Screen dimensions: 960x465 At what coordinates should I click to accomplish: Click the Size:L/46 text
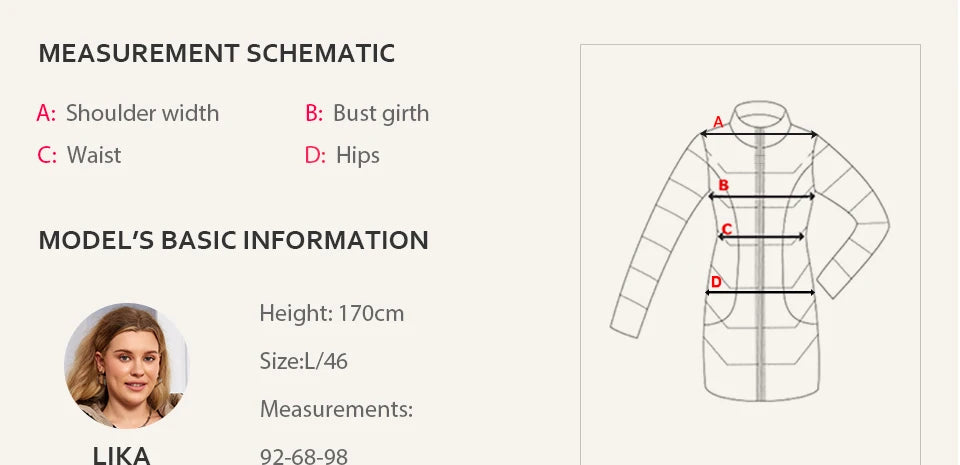click(x=304, y=361)
